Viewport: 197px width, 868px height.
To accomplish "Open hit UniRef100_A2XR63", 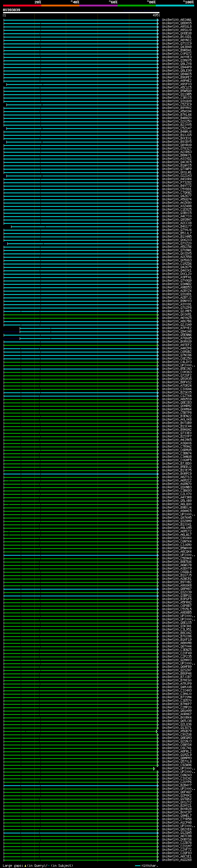I will [176, 152].
